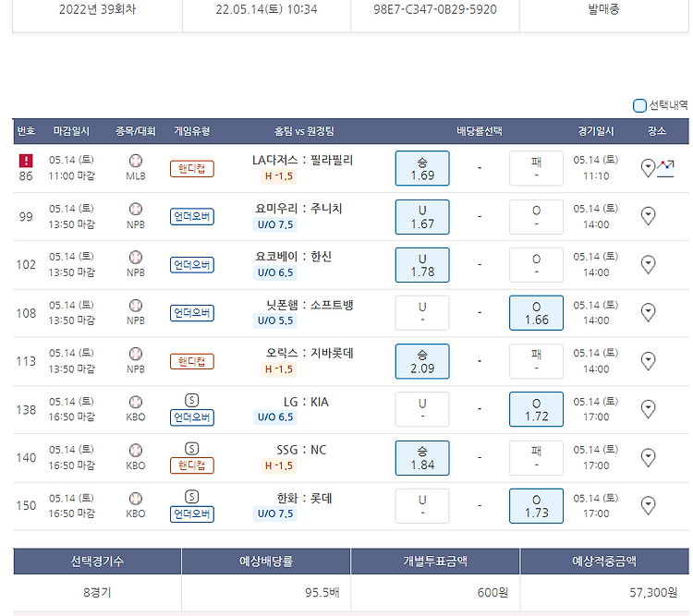Image resolution: width=693 pixels, height=616 pixels.
Task: Click the S badge on game 138
Action: coord(191,401)
